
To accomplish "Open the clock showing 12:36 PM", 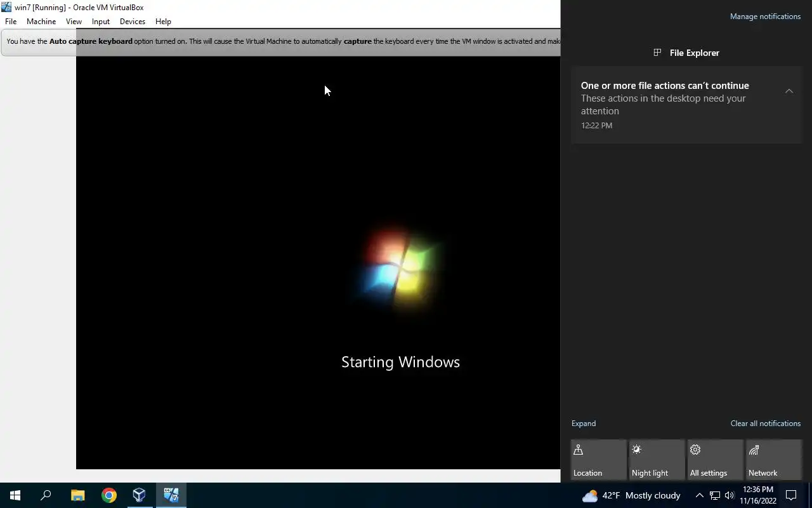I will coord(757,495).
